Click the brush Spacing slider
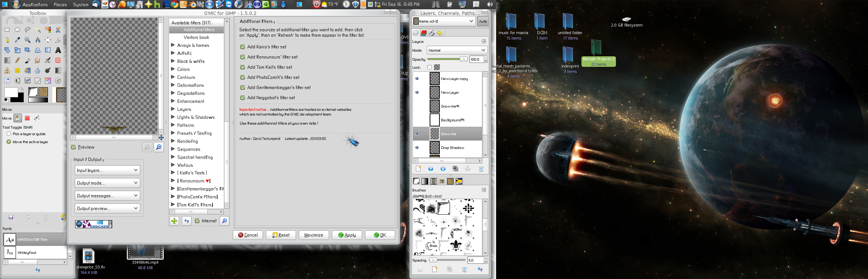This screenshot has height=279, width=868. pos(447,260)
